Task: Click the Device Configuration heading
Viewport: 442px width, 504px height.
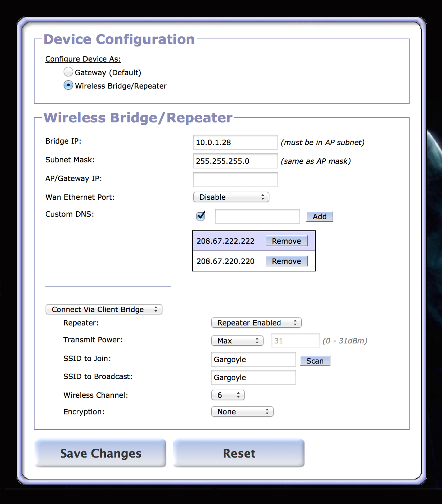Action: 119,39
